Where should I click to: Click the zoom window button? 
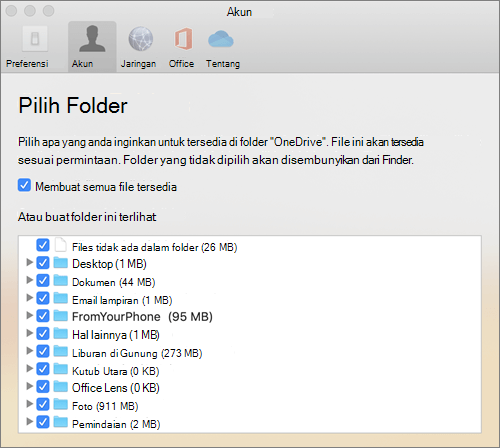(x=48, y=11)
